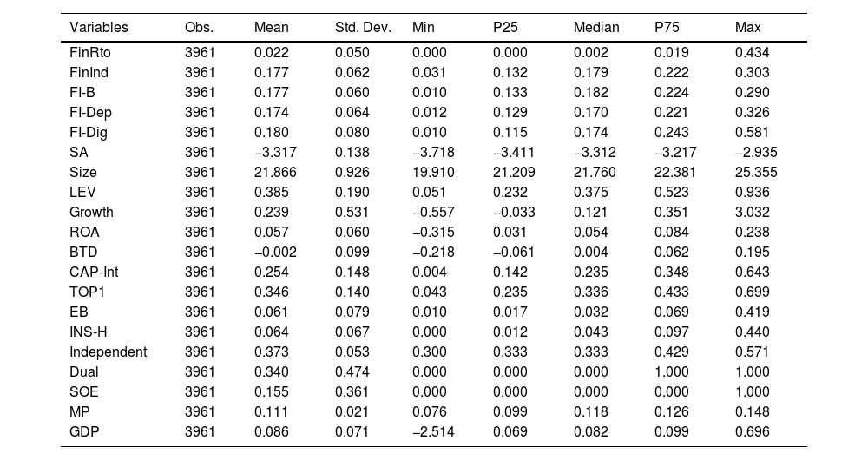Select the "Max" column header
The image size is (868, 460).
[747, 28]
